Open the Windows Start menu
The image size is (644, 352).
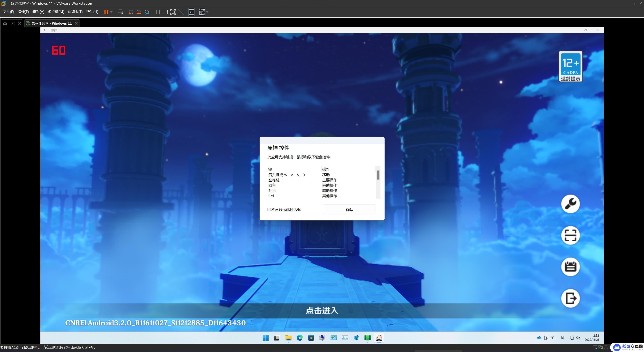click(x=266, y=338)
